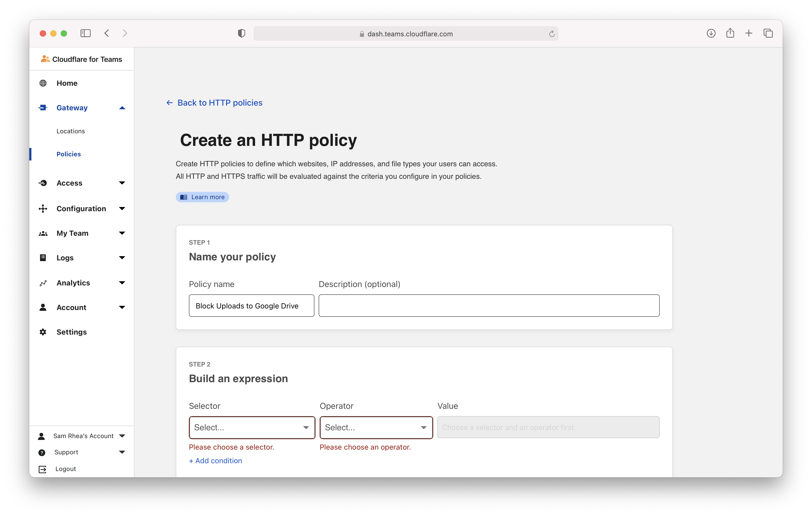
Task: Click the Cloudflare for Teams logo icon
Action: click(44, 59)
